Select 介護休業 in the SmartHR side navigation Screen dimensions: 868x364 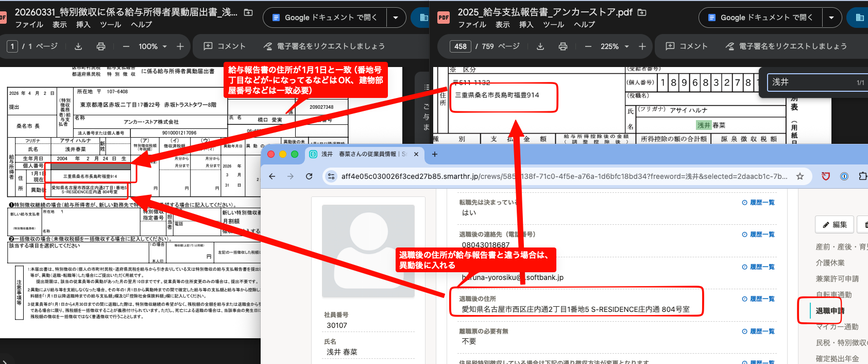coord(830,263)
